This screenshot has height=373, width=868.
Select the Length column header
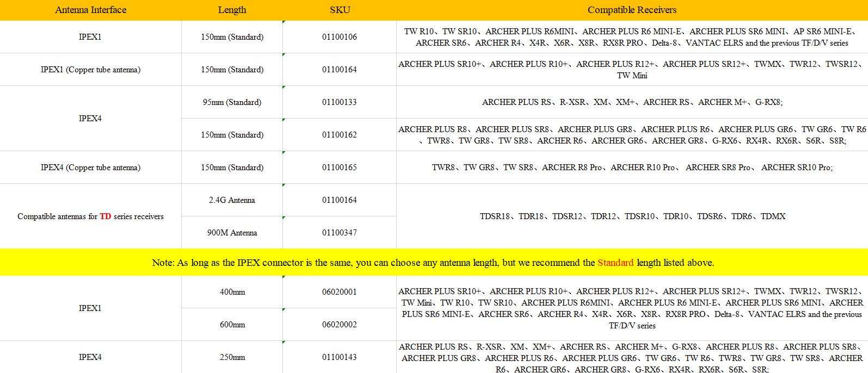pos(232,10)
